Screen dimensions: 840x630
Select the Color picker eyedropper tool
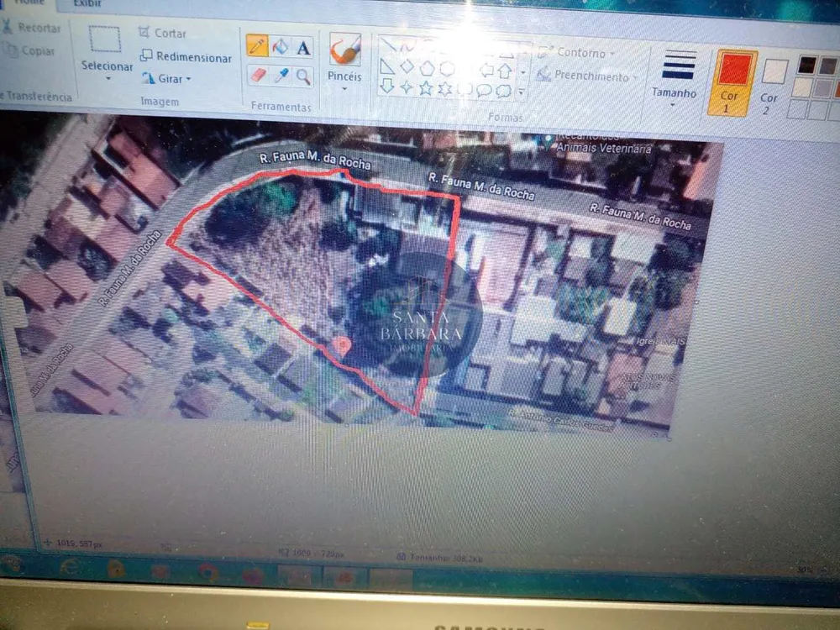click(x=281, y=76)
